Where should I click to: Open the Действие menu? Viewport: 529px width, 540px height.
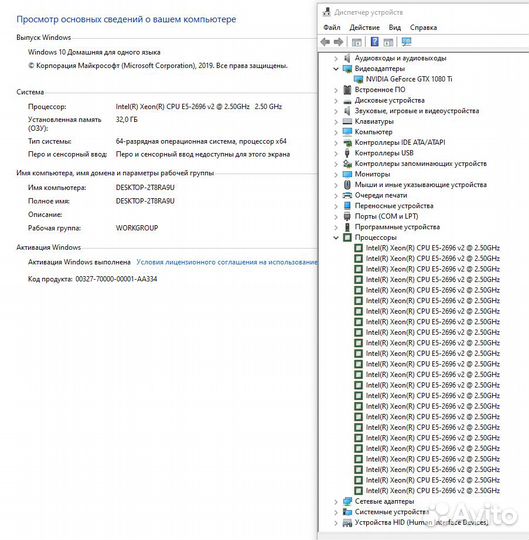(x=364, y=28)
